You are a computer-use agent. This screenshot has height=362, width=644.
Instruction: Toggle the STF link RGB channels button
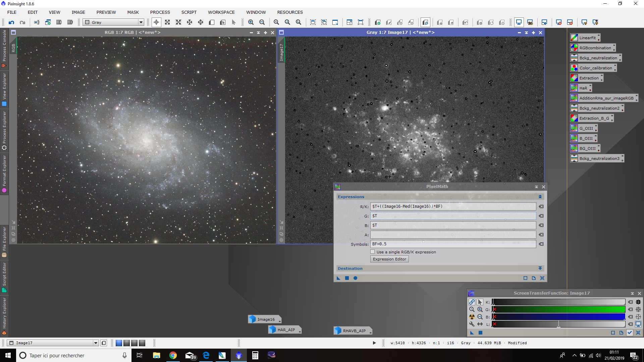pyautogui.click(x=472, y=302)
